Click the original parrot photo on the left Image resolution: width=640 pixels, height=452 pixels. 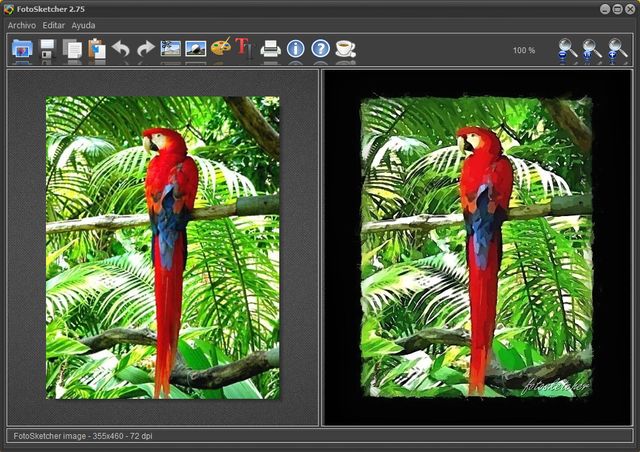162,247
